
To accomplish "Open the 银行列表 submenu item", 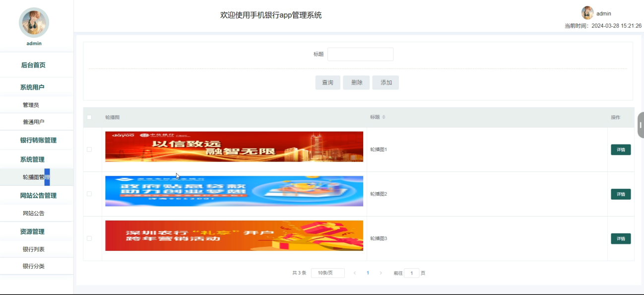I will [x=37, y=249].
